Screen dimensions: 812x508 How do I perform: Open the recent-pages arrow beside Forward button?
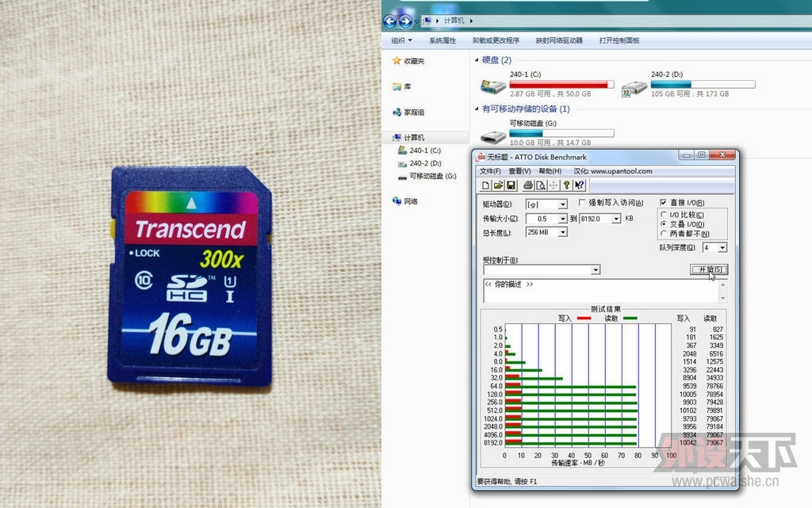pos(417,21)
